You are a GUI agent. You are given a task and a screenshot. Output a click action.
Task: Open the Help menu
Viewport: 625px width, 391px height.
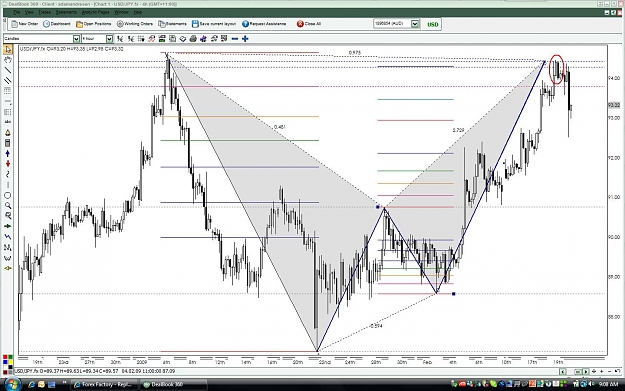pyautogui.click(x=138, y=12)
